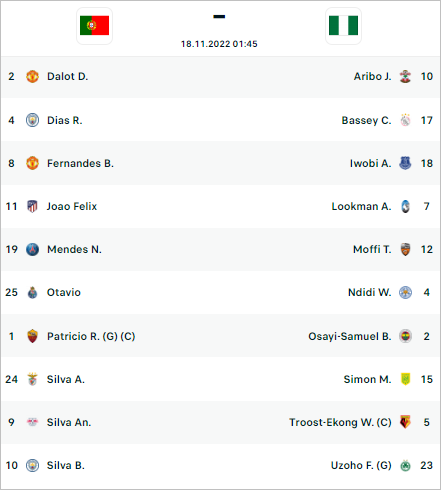Click PSG crest beside Mendes N.
This screenshot has width=441, height=490.
(32, 249)
